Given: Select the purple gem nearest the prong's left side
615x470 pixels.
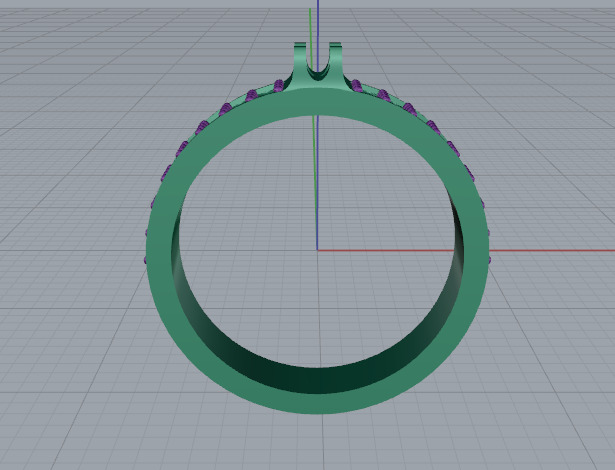Looking at the screenshot, I should (x=278, y=86).
